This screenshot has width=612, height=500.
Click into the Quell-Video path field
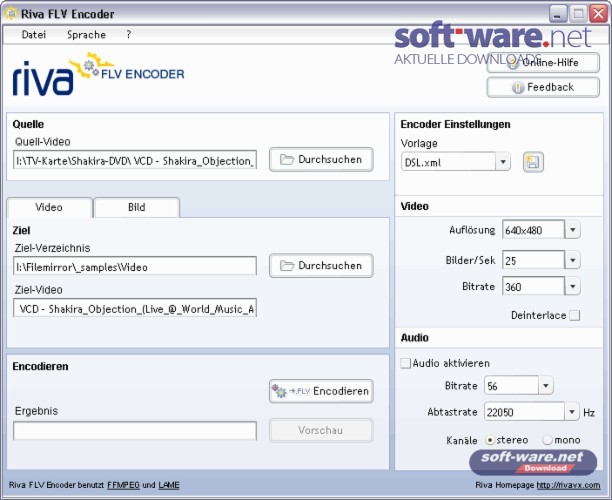pyautogui.click(x=135, y=160)
